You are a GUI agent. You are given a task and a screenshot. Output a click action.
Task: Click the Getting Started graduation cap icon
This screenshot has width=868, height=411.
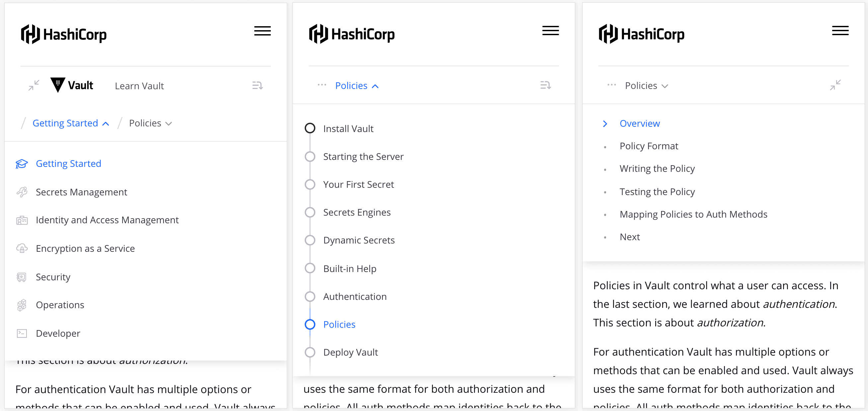(22, 164)
